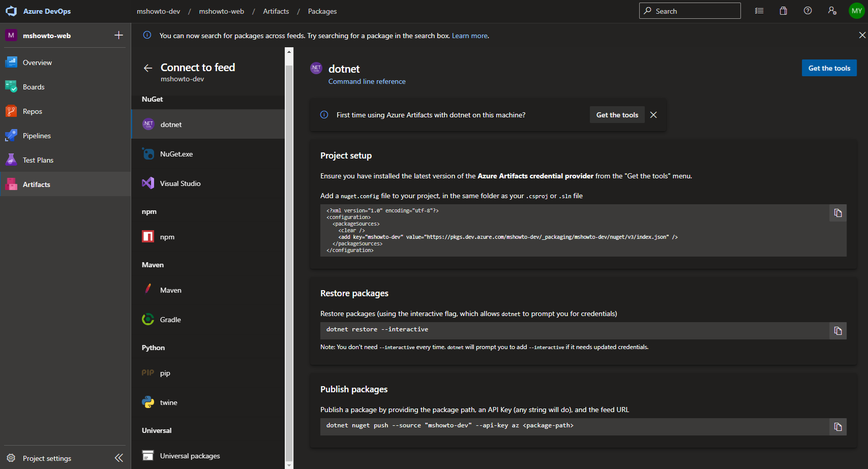Viewport: 868px width, 469px height.
Task: Focus the Search box
Action: pyautogui.click(x=690, y=11)
